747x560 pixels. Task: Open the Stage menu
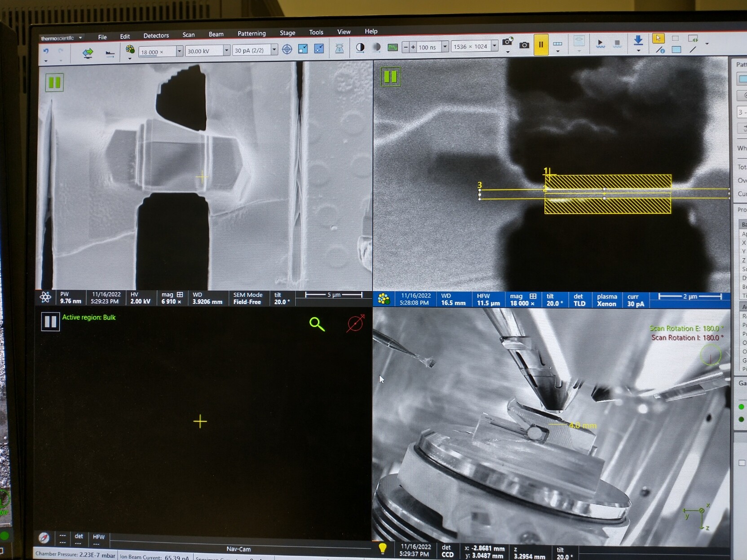tap(287, 33)
